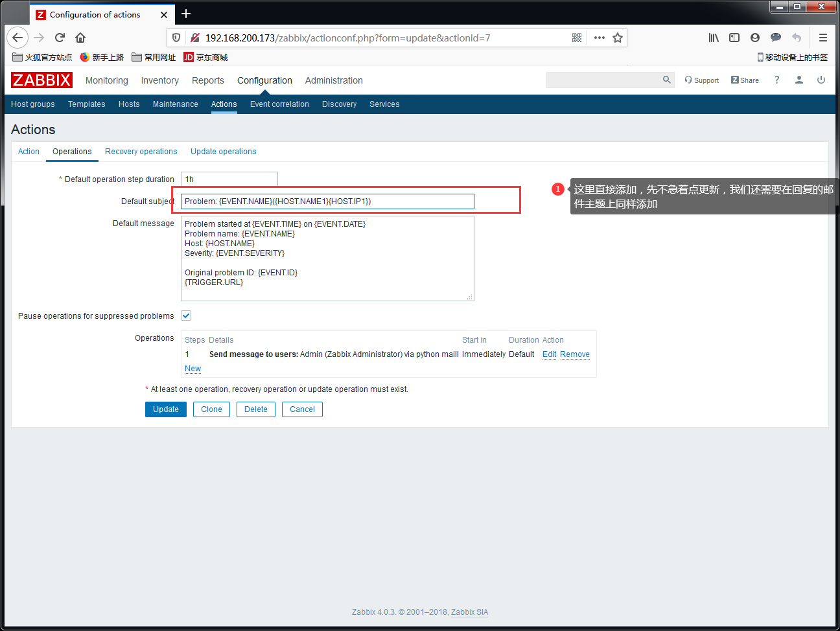
Task: Open the tracking protection shield icon
Action: click(176, 38)
